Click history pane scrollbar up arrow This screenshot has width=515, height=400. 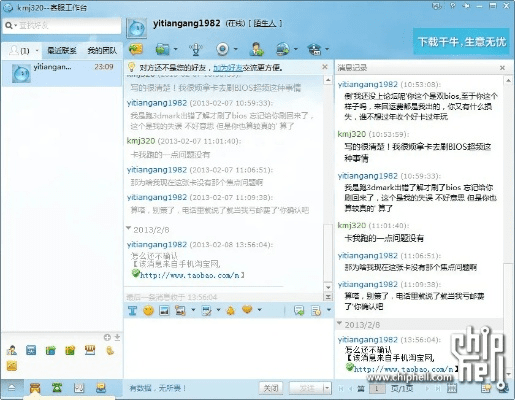(508, 80)
